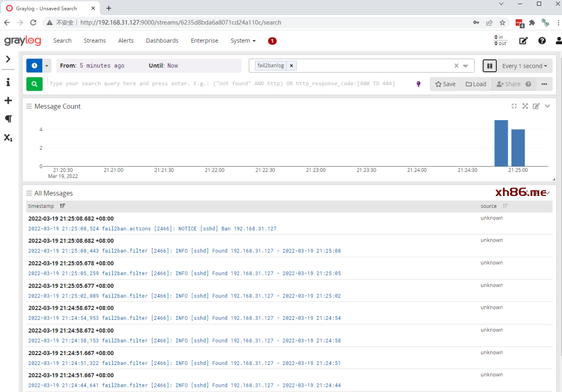Click the green search execute button
562x392 pixels.
point(34,84)
